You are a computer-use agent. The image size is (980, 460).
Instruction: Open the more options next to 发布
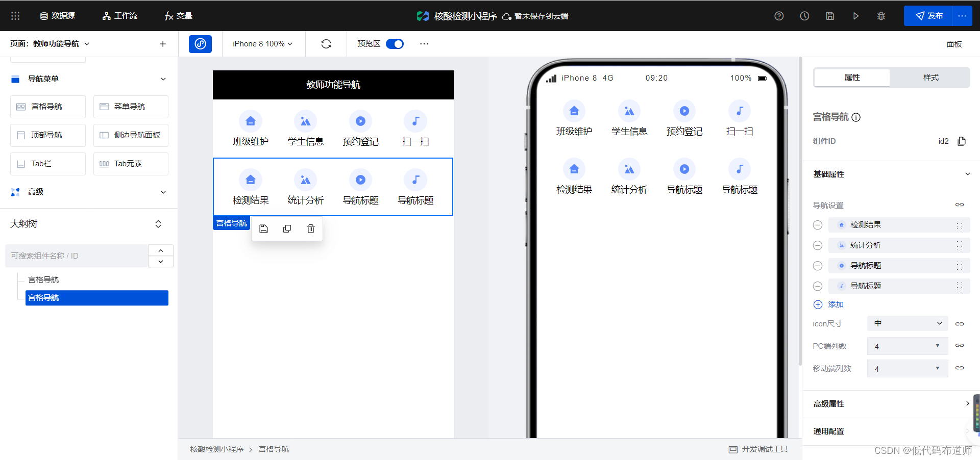click(x=962, y=16)
